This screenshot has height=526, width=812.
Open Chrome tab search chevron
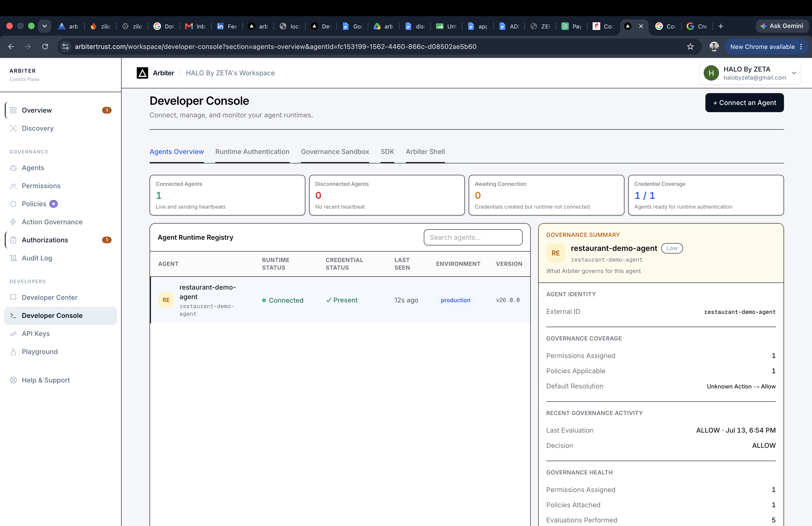click(x=44, y=26)
